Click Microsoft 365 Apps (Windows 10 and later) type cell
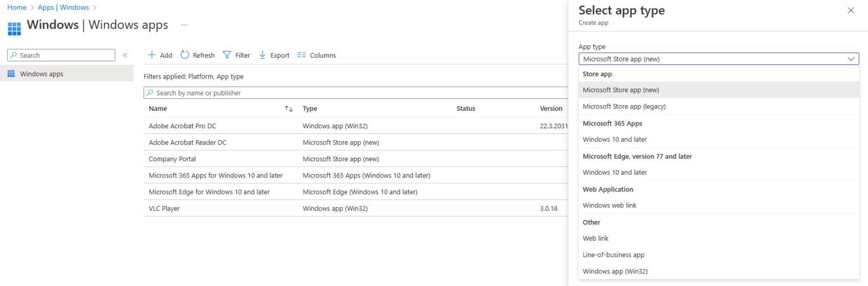The image size is (868, 286). click(367, 175)
